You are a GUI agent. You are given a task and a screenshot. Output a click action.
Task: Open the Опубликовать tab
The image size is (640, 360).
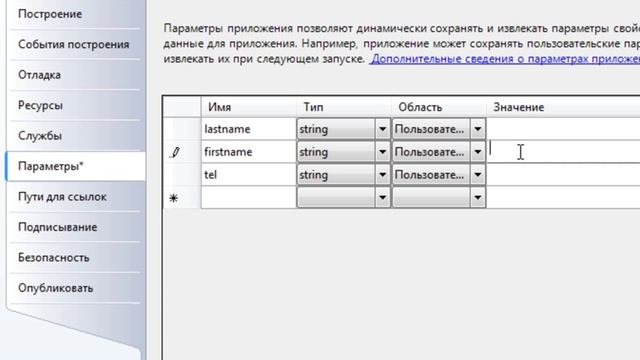point(76,288)
